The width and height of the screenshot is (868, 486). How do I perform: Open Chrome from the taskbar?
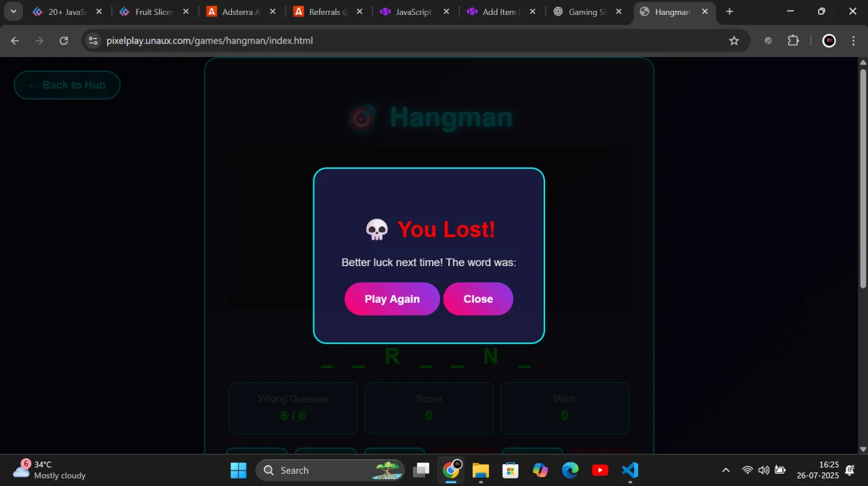(452, 470)
